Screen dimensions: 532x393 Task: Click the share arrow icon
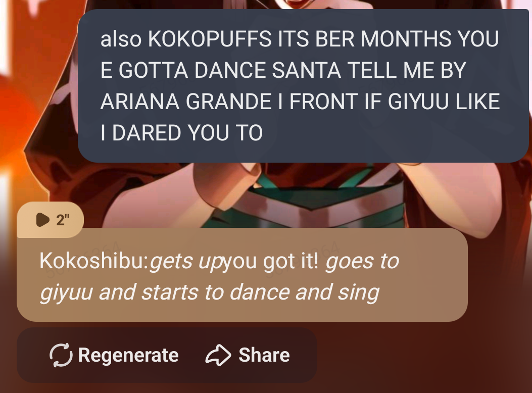[x=218, y=355]
